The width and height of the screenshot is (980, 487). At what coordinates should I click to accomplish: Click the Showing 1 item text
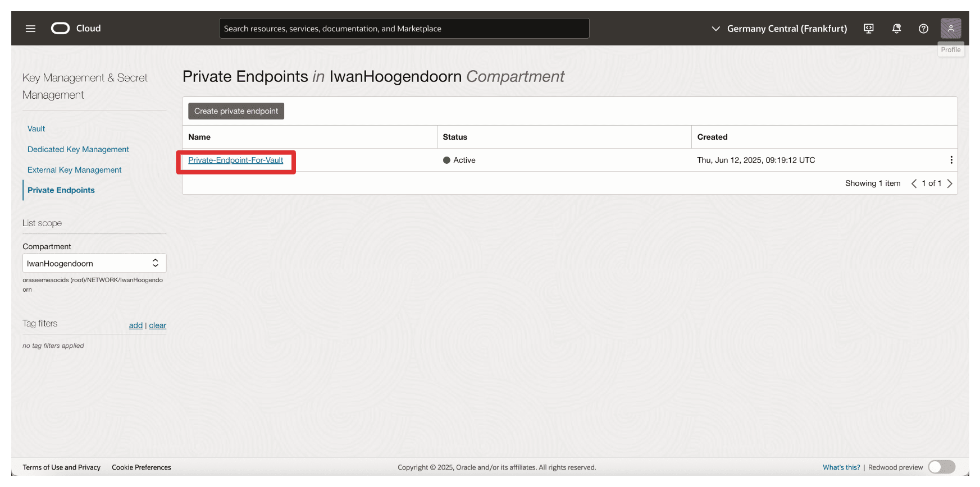point(873,183)
